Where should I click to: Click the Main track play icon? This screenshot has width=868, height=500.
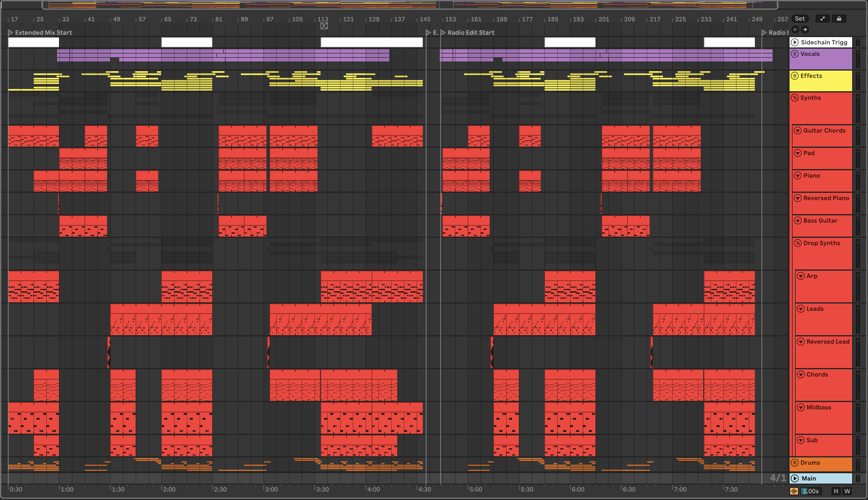point(794,478)
